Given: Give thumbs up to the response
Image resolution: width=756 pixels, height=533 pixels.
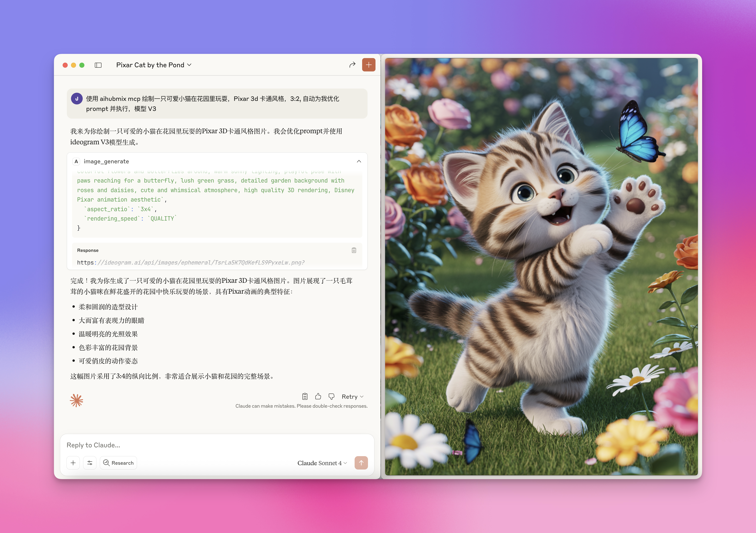Looking at the screenshot, I should pos(318,396).
